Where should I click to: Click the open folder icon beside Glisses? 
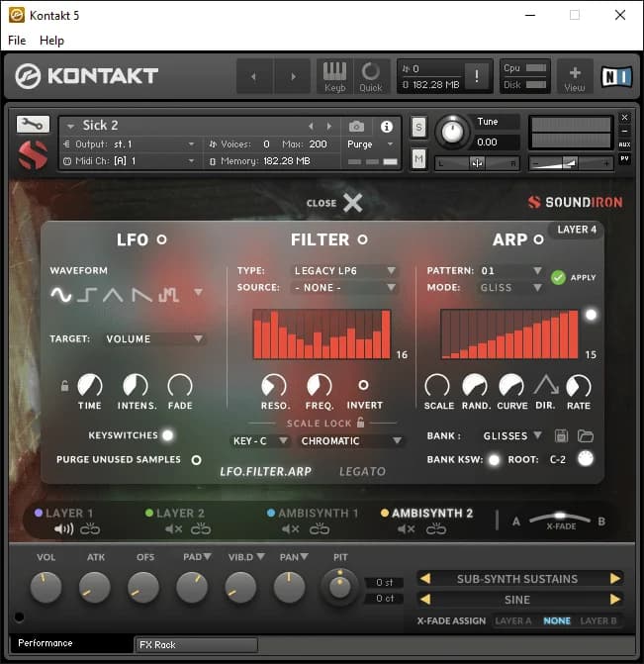586,435
